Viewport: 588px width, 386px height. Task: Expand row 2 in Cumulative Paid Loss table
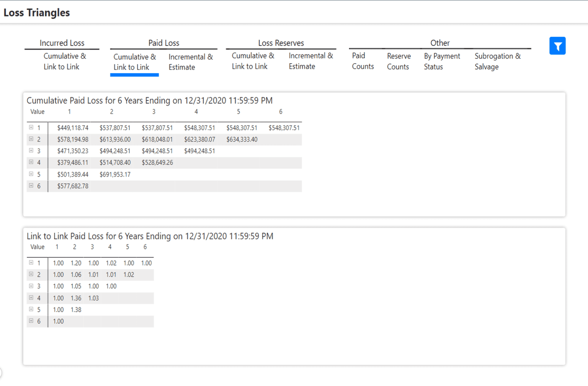(31, 139)
